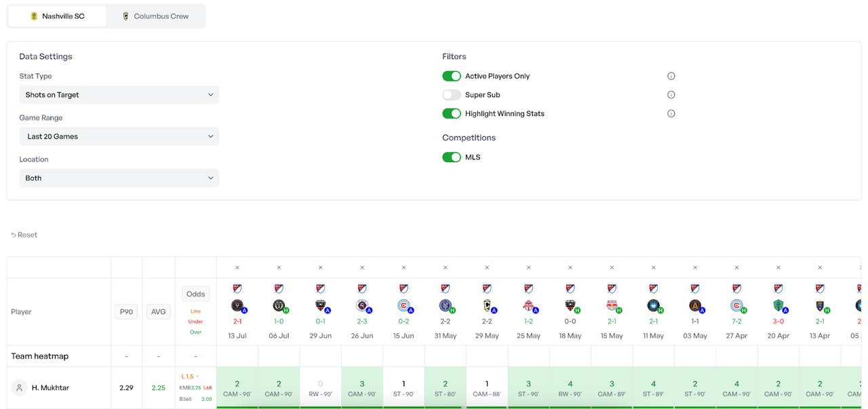Open the Stat Type dropdown
This screenshot has height=409, width=868.
[x=119, y=95]
